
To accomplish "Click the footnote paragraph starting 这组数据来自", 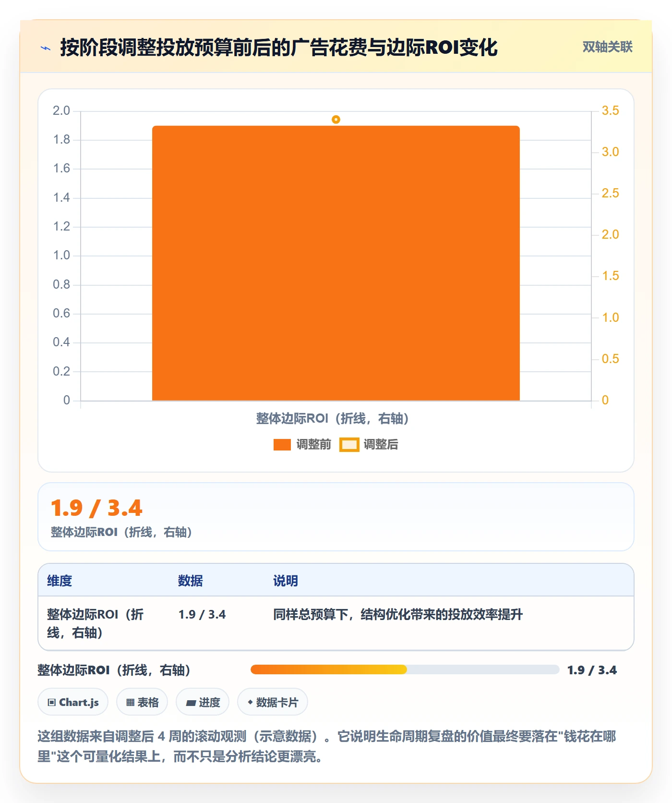I will tap(326, 746).
